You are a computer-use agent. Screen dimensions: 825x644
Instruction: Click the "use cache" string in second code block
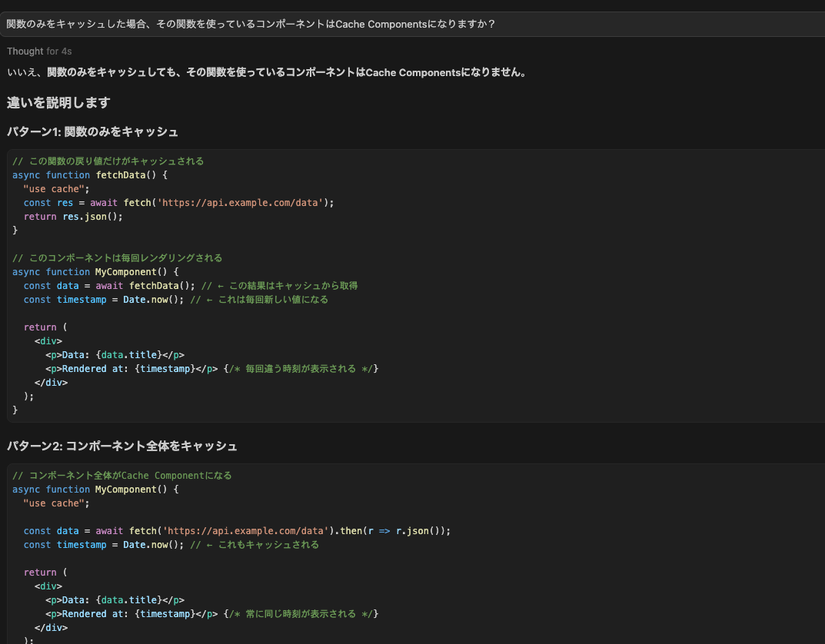pos(56,503)
